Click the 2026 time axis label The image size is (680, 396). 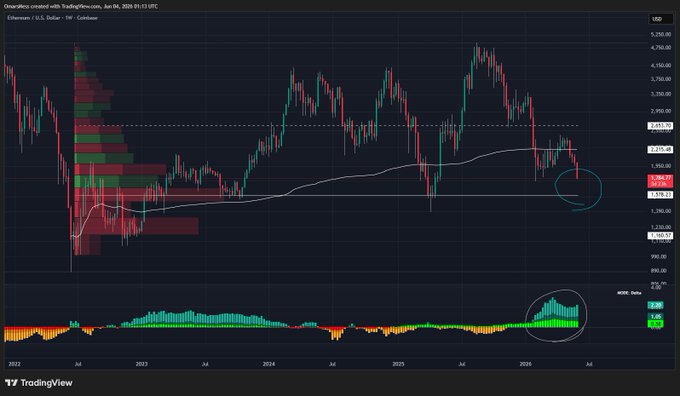(x=526, y=364)
